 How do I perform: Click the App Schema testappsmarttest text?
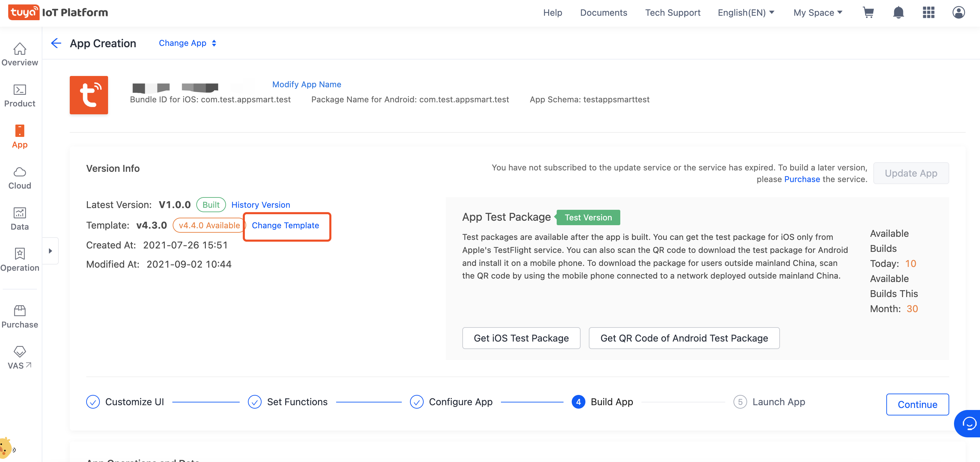pyautogui.click(x=589, y=99)
